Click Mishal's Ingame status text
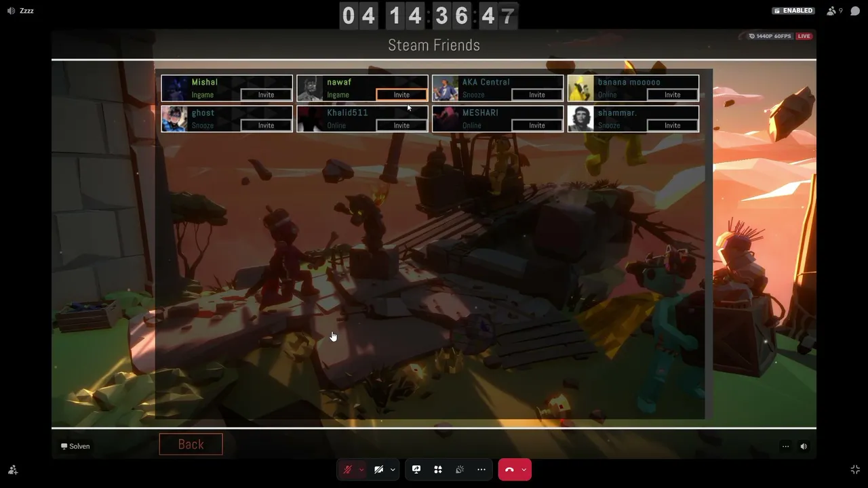This screenshot has width=868, height=488. 202,95
